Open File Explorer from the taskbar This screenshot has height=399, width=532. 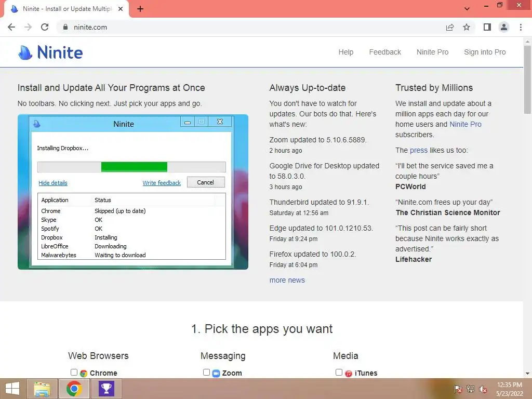[x=42, y=389]
